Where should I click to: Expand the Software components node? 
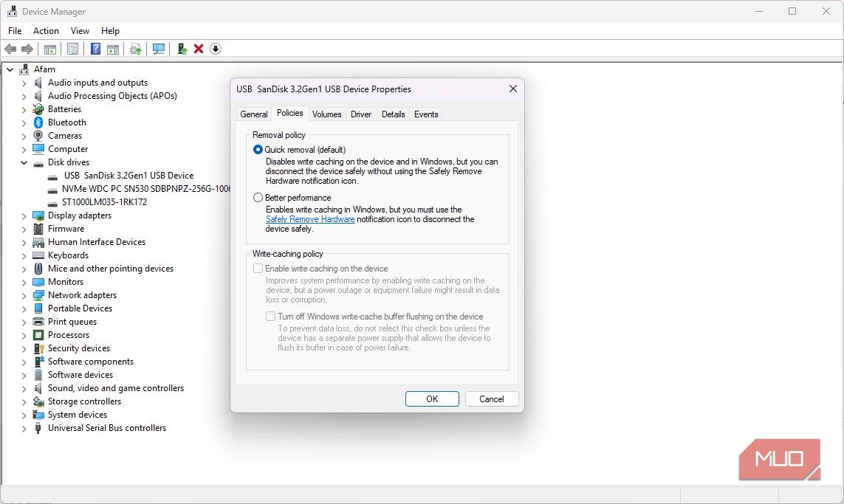click(24, 362)
